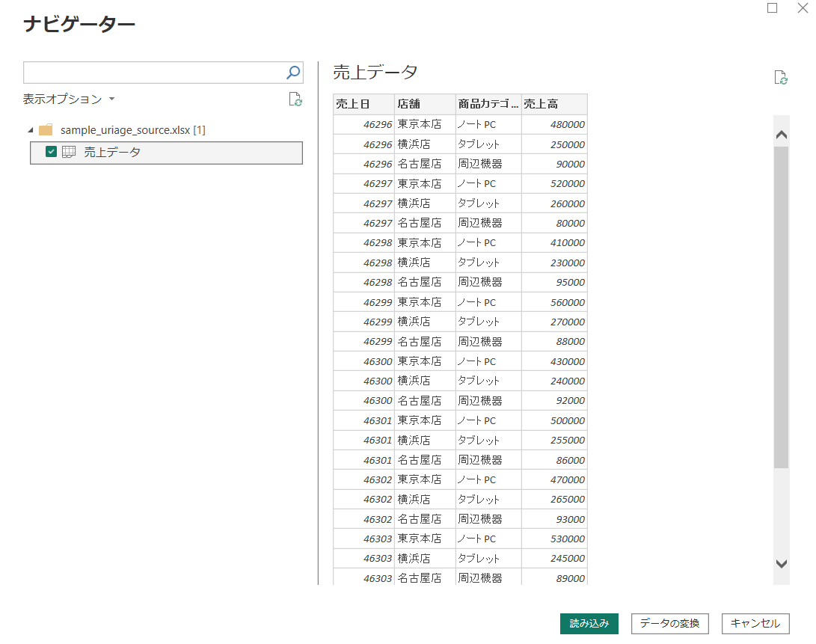Click the 売上日 column header
Screen dimensions: 816x644
click(363, 104)
